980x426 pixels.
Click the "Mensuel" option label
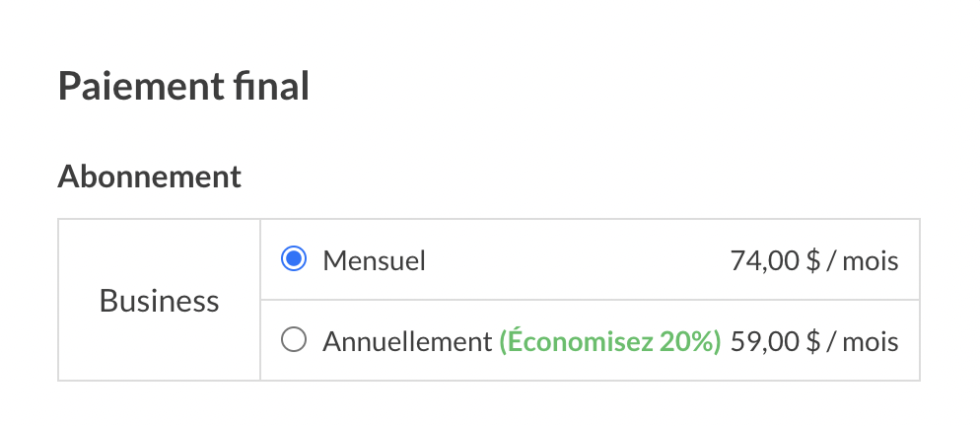click(374, 260)
